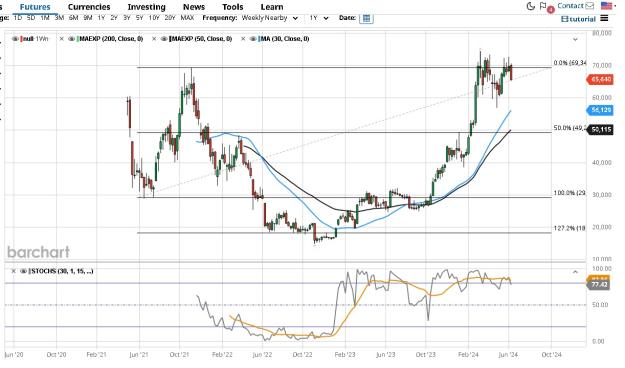625x368 pixels.
Task: Click the Contact envelope icon
Action: [590, 6]
